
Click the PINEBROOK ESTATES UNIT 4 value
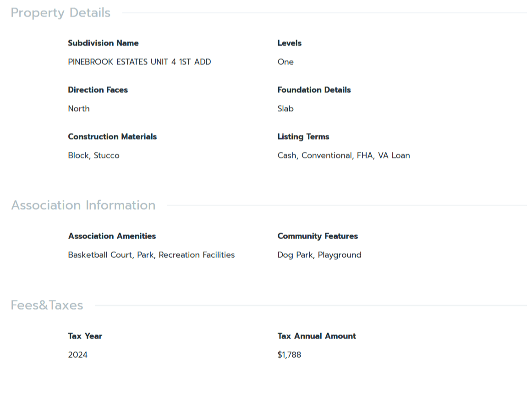tap(139, 62)
